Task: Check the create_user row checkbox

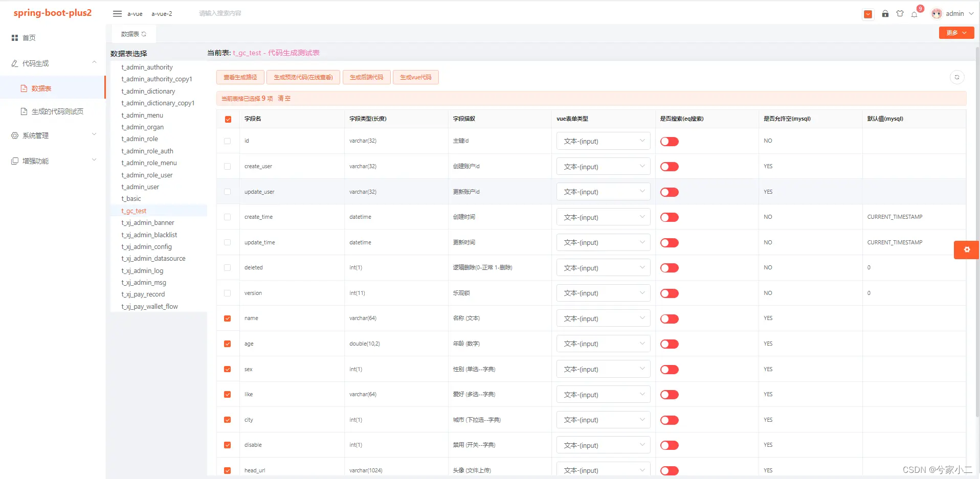Action: click(x=228, y=167)
